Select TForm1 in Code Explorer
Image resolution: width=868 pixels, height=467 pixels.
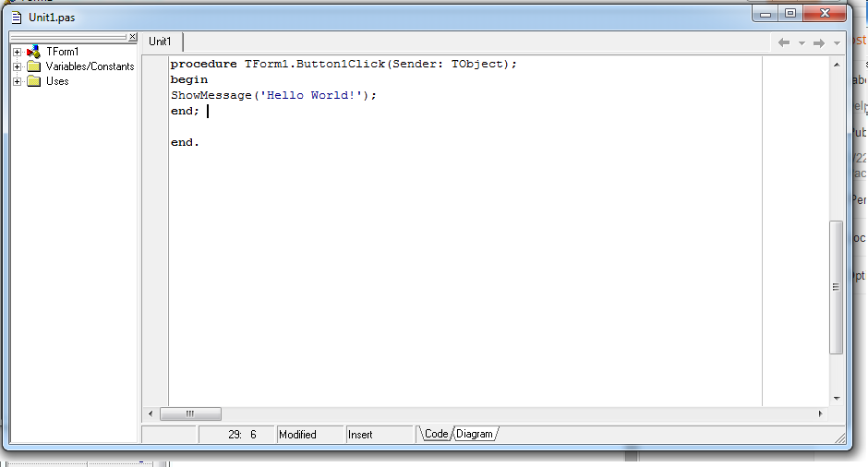[x=62, y=52]
